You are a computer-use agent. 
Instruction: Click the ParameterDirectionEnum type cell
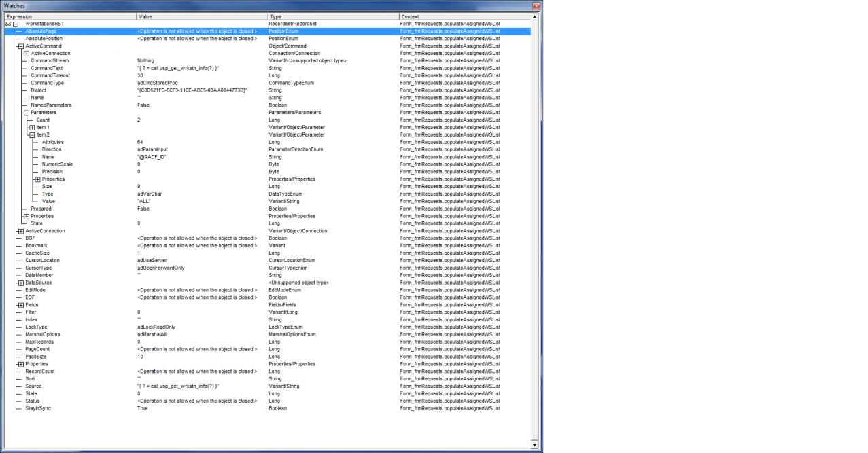(296, 149)
